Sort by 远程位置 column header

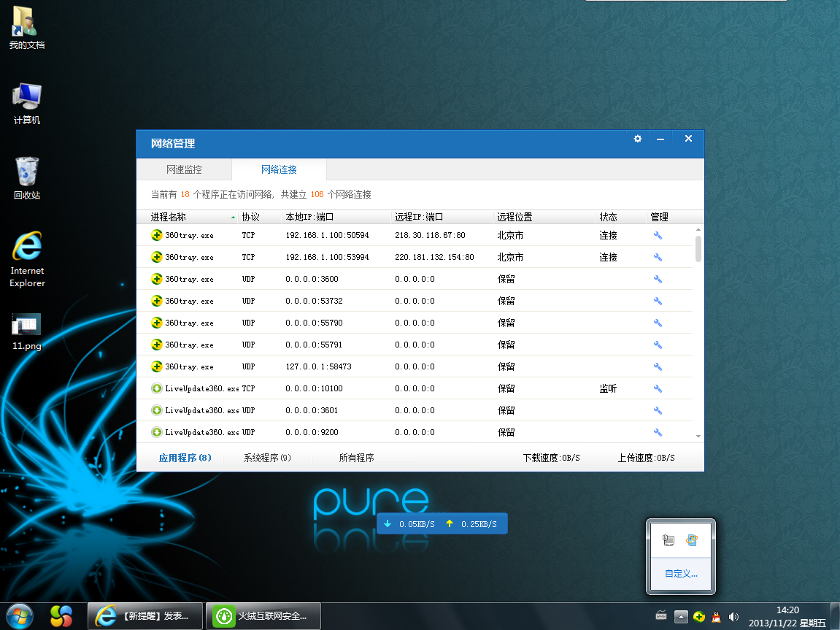tap(515, 217)
